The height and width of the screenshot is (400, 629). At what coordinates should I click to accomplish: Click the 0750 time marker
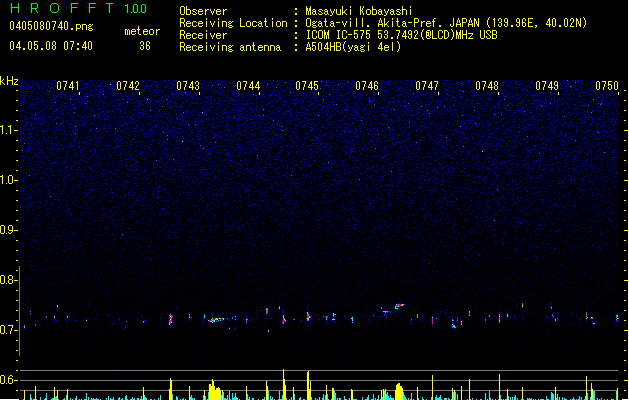coord(607,85)
